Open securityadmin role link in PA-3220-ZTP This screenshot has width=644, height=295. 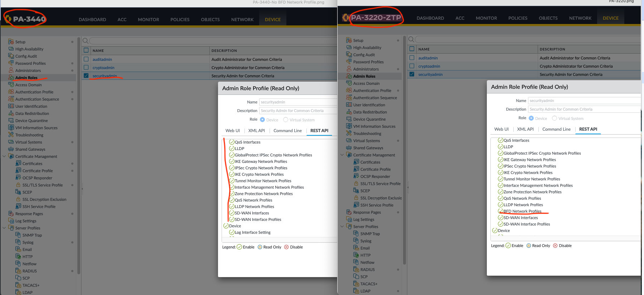click(x=430, y=74)
